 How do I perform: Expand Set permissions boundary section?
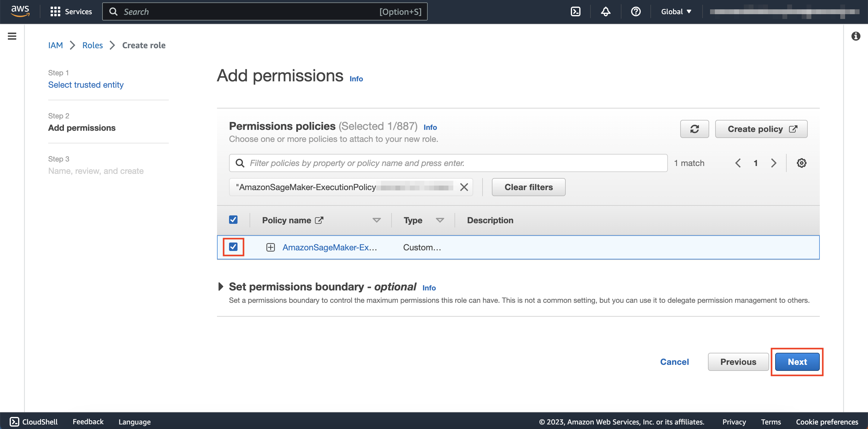221,287
